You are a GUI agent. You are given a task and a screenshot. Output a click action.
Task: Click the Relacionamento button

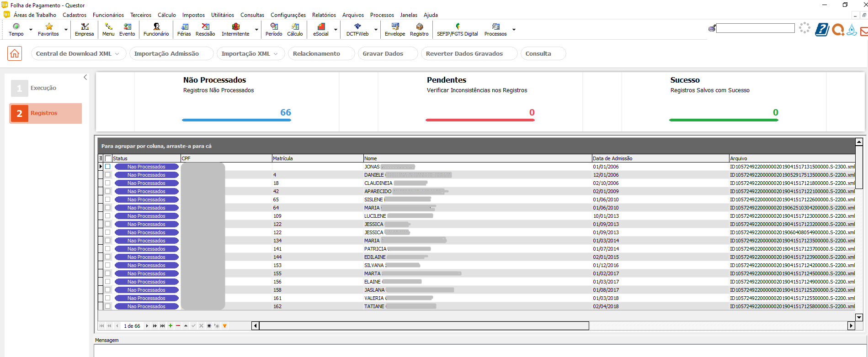[321, 53]
